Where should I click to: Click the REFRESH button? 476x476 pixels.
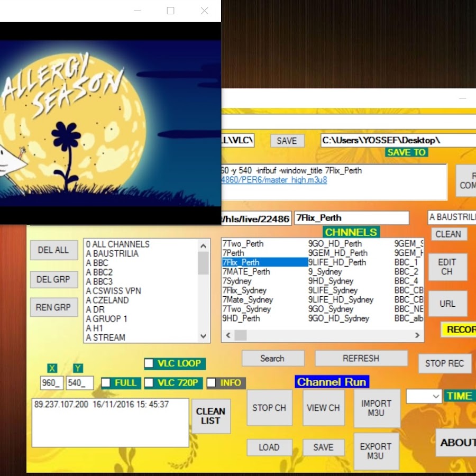[x=361, y=359]
